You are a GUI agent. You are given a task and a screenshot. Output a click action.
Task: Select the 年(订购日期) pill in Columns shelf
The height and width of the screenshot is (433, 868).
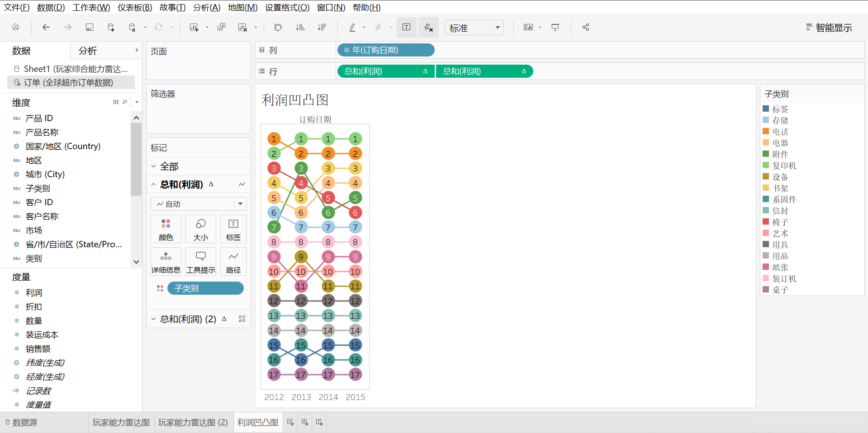(x=385, y=50)
